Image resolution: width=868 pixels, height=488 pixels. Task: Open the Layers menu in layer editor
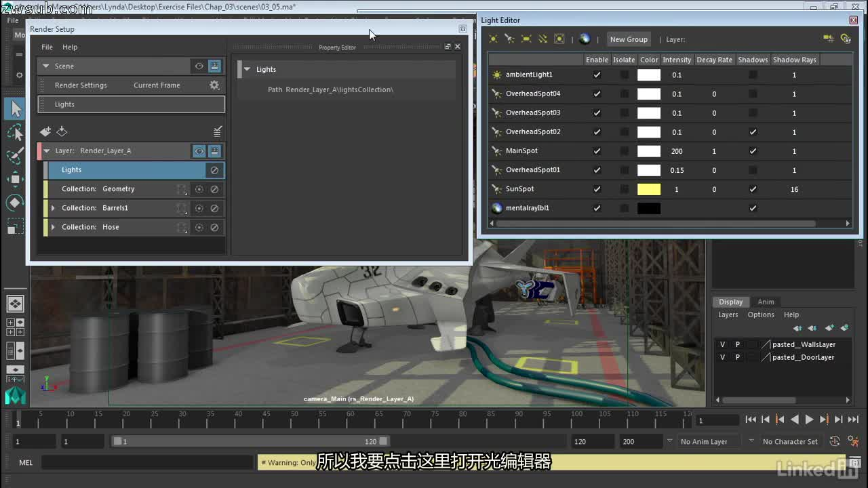point(728,314)
